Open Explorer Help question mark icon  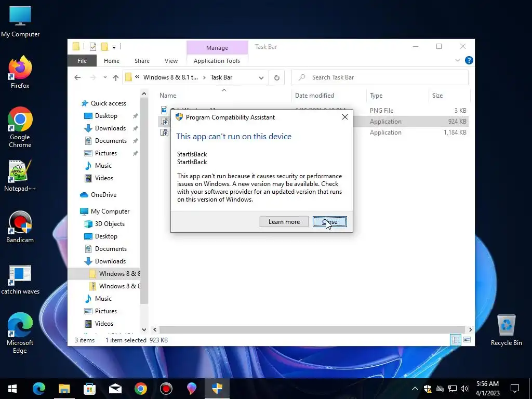(469, 60)
